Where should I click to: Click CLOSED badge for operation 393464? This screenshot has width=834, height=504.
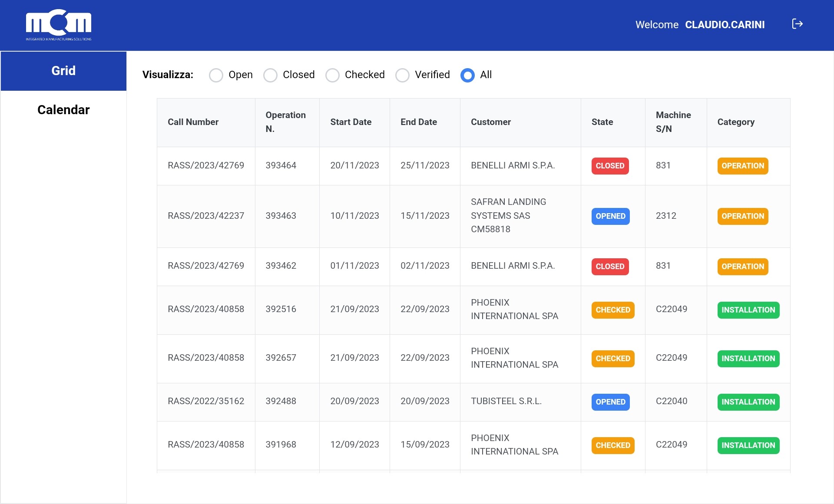click(x=609, y=166)
